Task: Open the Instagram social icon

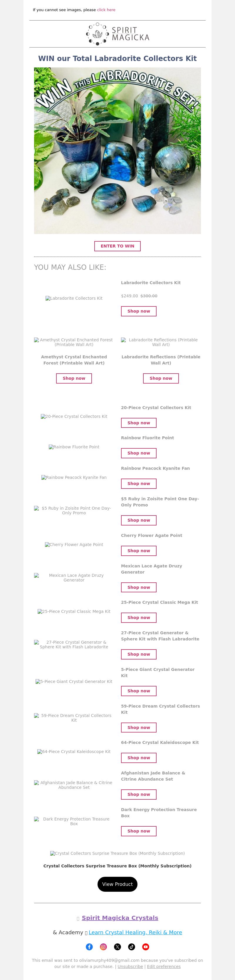Action: [x=103, y=947]
